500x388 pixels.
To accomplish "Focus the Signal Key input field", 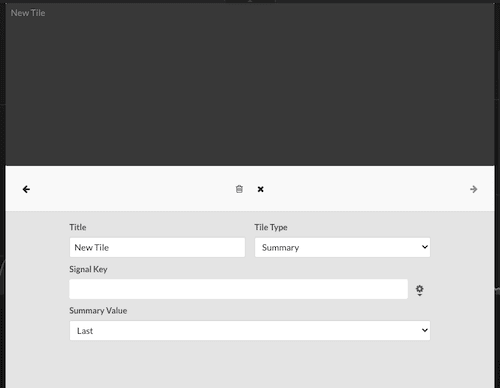I will (239, 289).
